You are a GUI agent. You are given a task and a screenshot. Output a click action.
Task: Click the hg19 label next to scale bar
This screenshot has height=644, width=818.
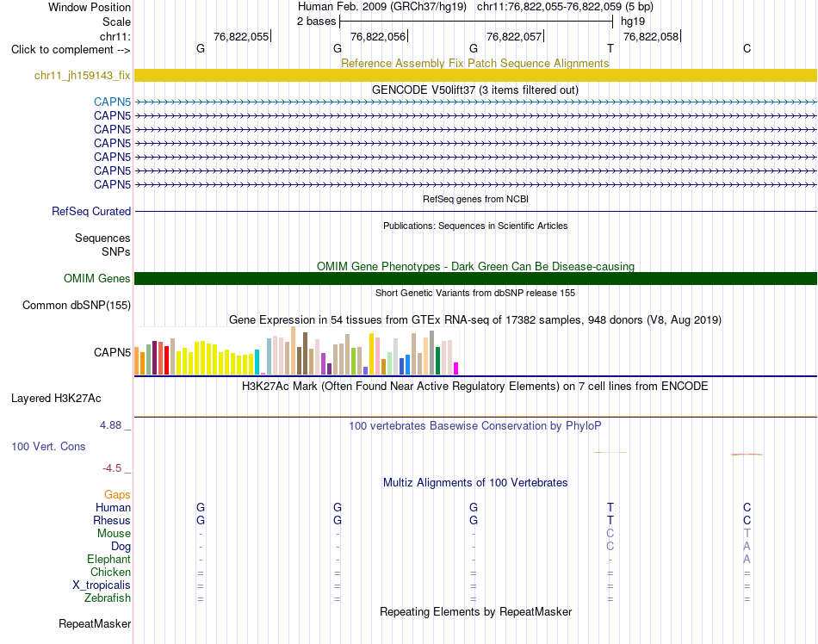tap(633, 22)
